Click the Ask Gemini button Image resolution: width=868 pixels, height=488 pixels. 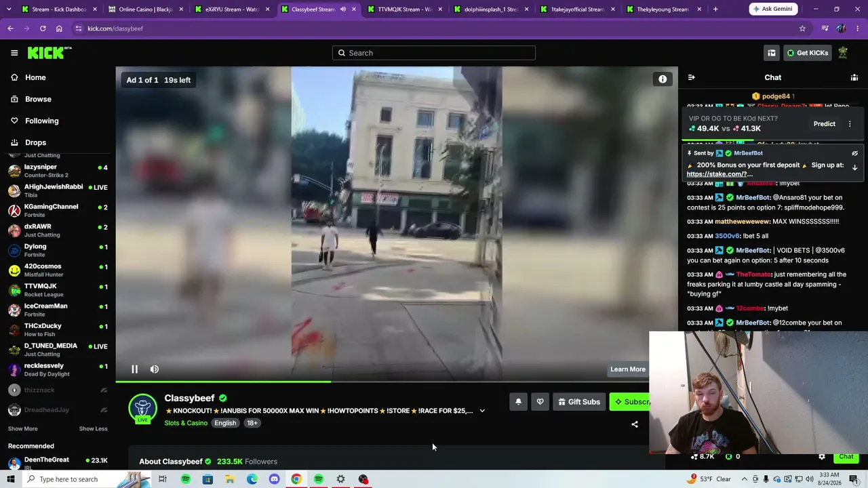pyautogui.click(x=774, y=9)
